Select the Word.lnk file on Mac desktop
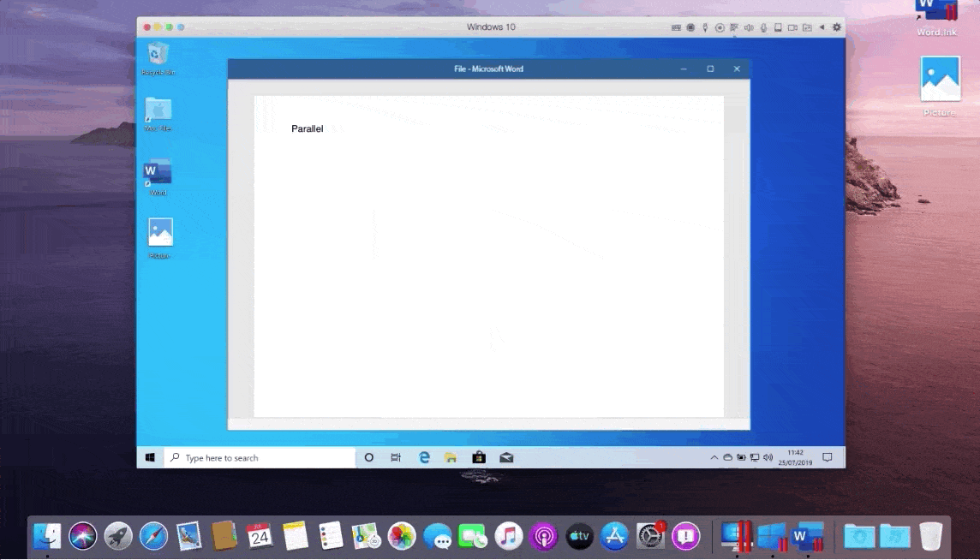The width and height of the screenshot is (980, 560). click(x=936, y=18)
